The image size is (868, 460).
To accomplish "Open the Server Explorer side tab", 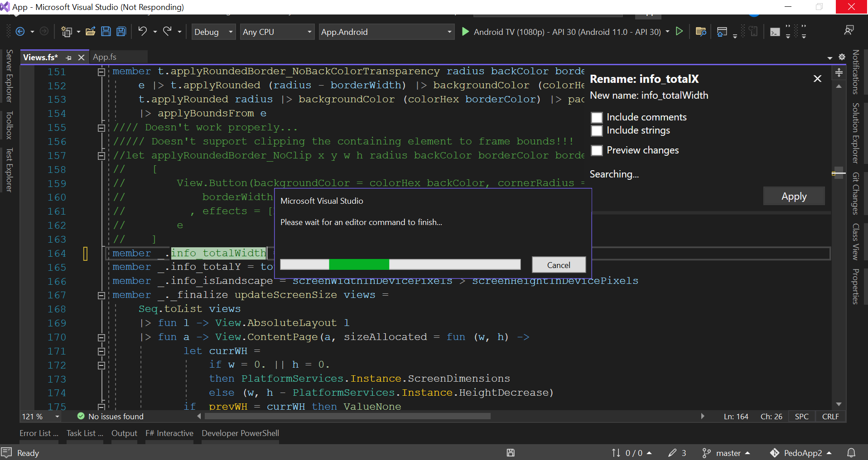I will click(x=9, y=76).
